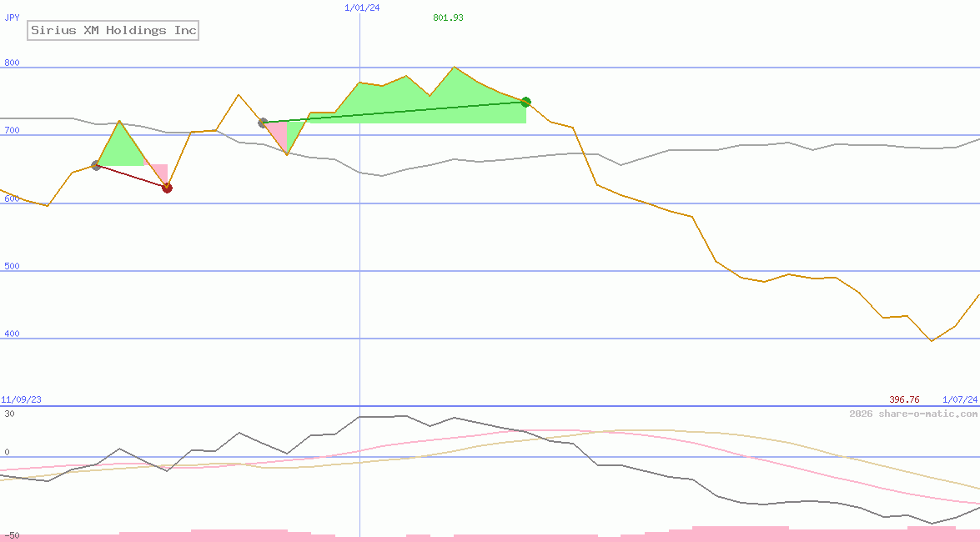Click the 30 oscillator axis label

[9, 414]
